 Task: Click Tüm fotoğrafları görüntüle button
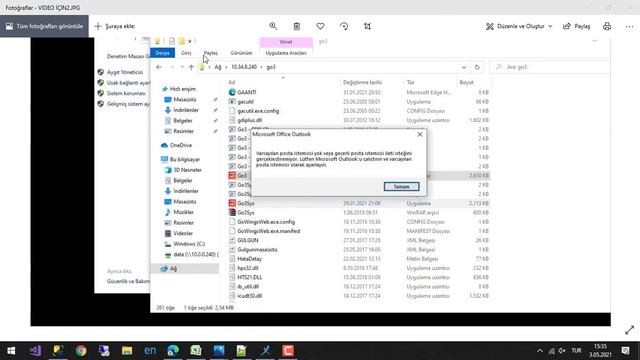tap(44, 26)
